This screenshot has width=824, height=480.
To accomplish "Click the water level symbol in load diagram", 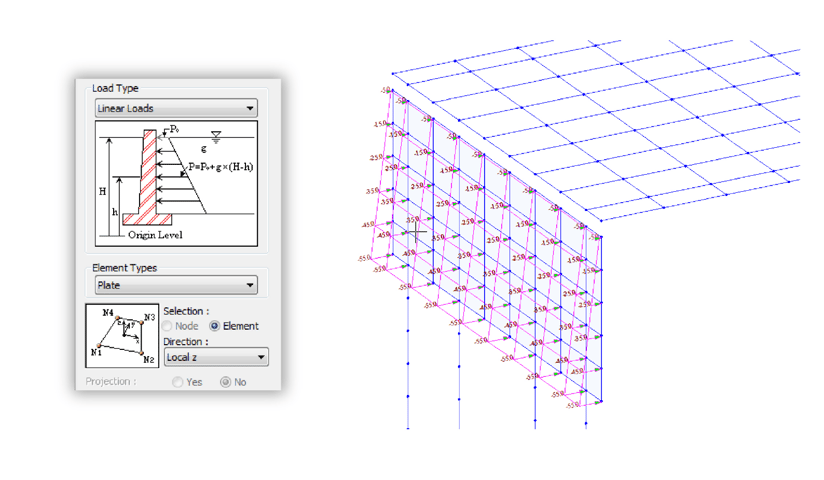I will pyautogui.click(x=215, y=137).
